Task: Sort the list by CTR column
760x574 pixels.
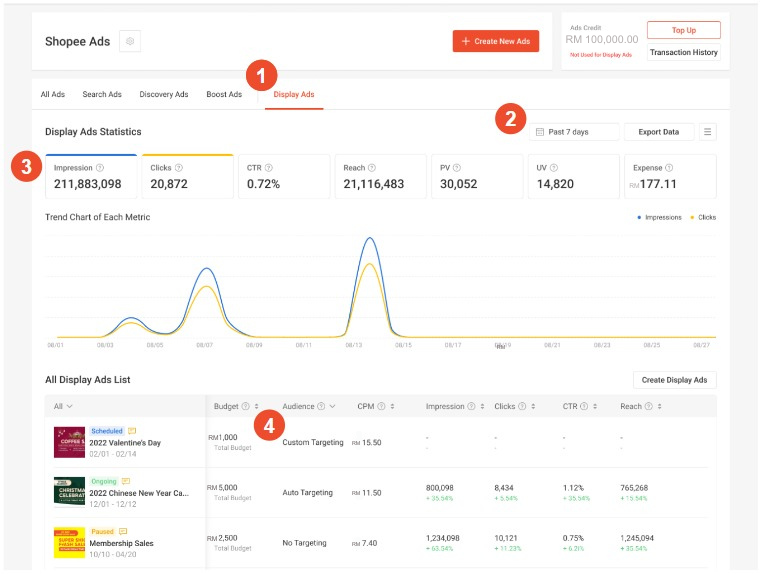Action: (x=595, y=406)
